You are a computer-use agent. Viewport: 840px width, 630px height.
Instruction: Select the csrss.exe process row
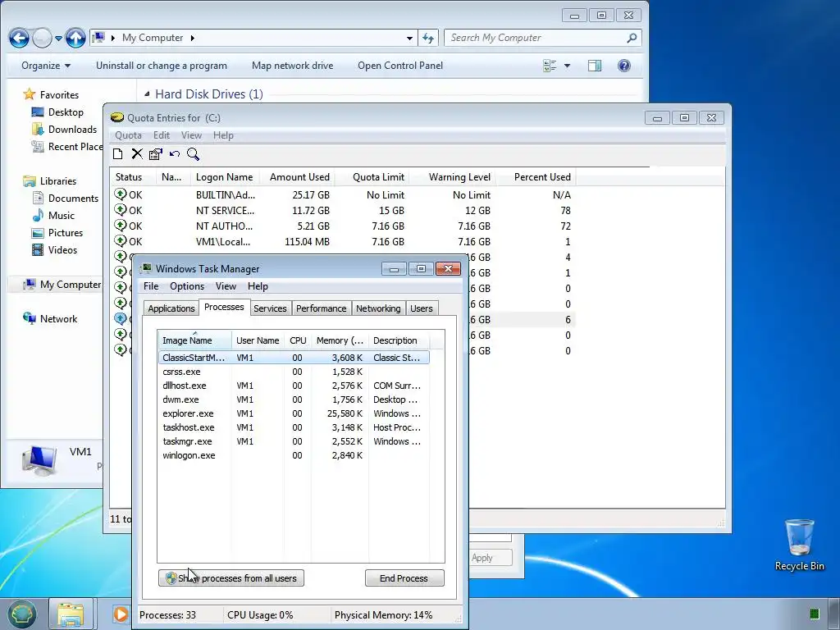293,372
